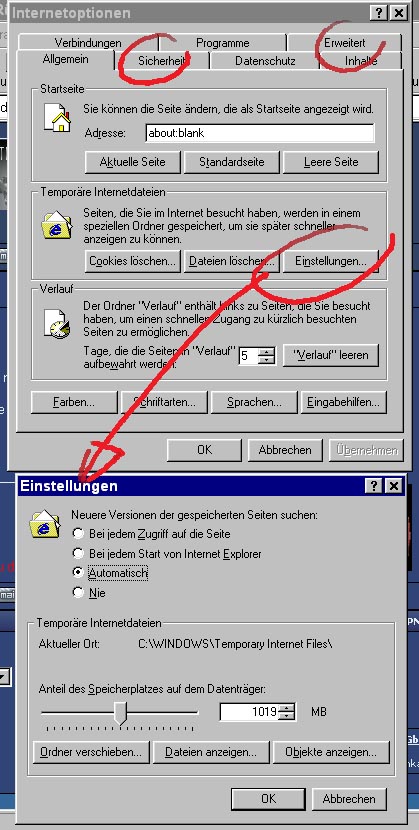The width and height of the screenshot is (419, 830).
Task: Click the IE folder icon in Einstellungen dialog
Action: click(45, 524)
